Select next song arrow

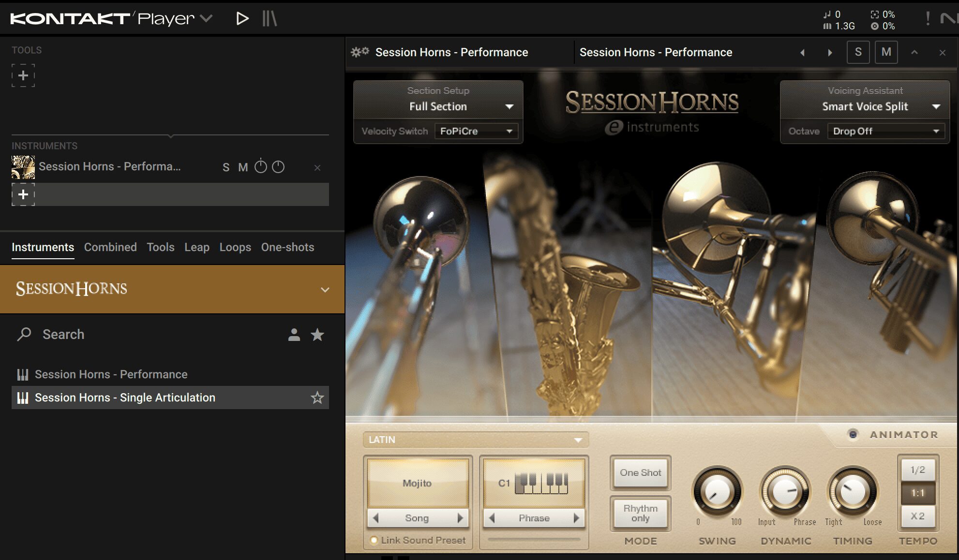tap(460, 518)
